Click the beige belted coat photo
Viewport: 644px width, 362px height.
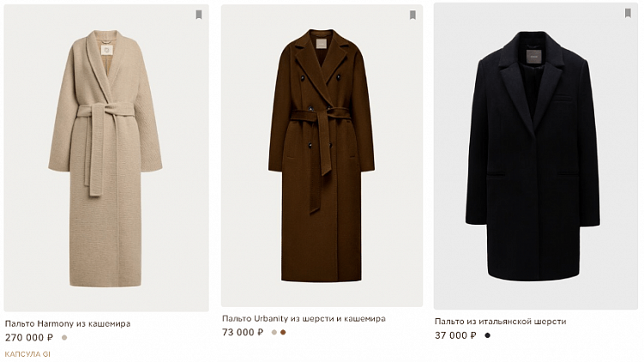(105, 159)
